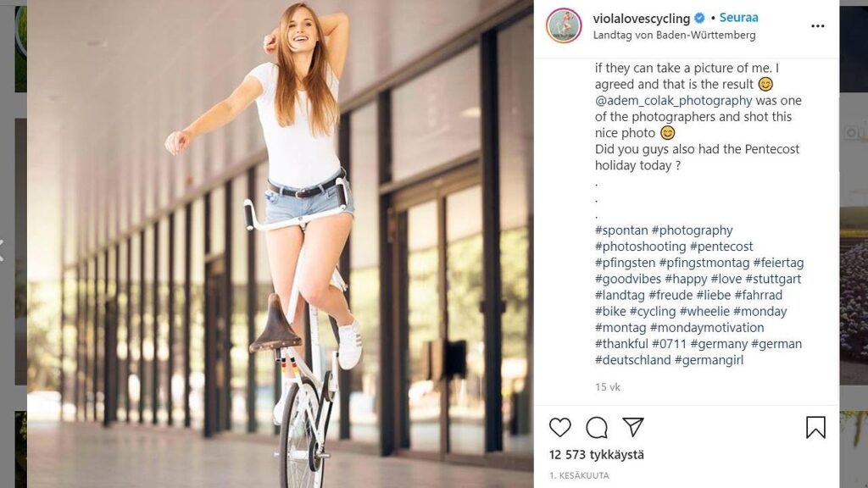Click the 1. kesäkuuta post date
This screenshot has height=488, width=868.
coord(579,475)
